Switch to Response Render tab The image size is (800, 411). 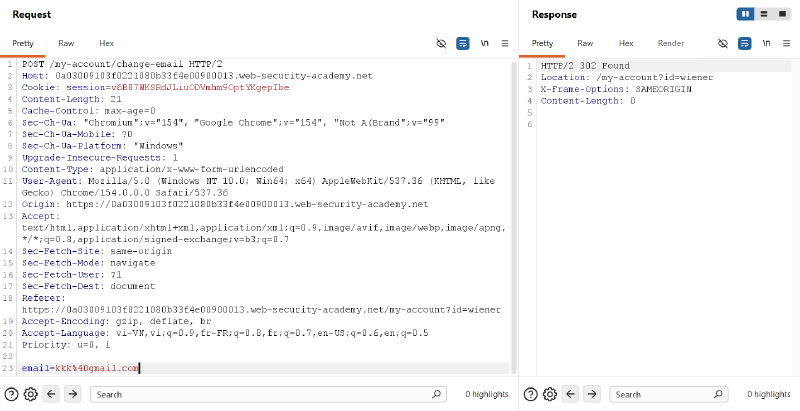[671, 43]
